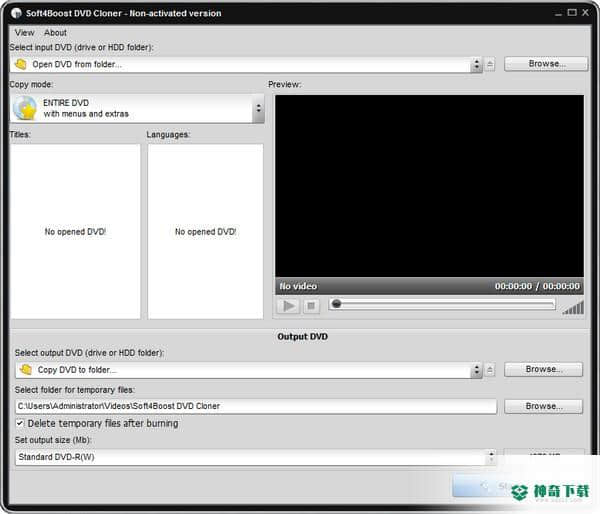Expand the Standard DVD-R(W) output size dropdown
Viewport: 600px width, 514px height.
click(x=491, y=457)
